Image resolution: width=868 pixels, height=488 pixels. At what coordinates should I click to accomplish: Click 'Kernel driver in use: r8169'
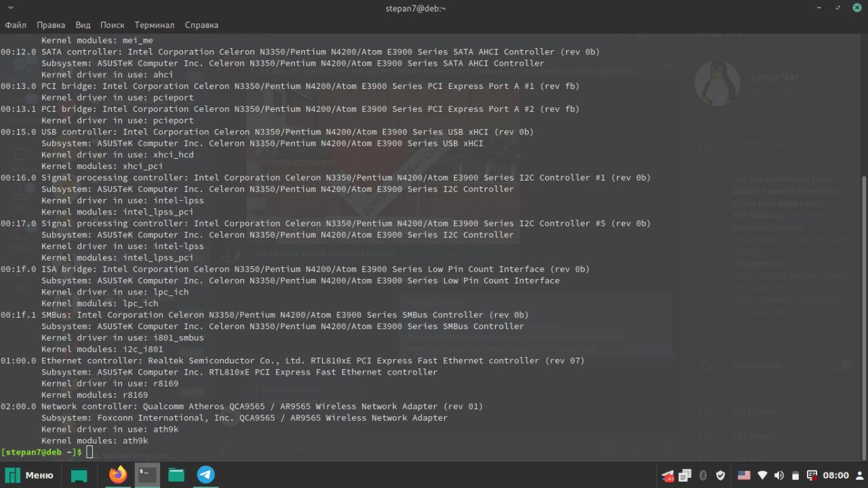tap(110, 383)
